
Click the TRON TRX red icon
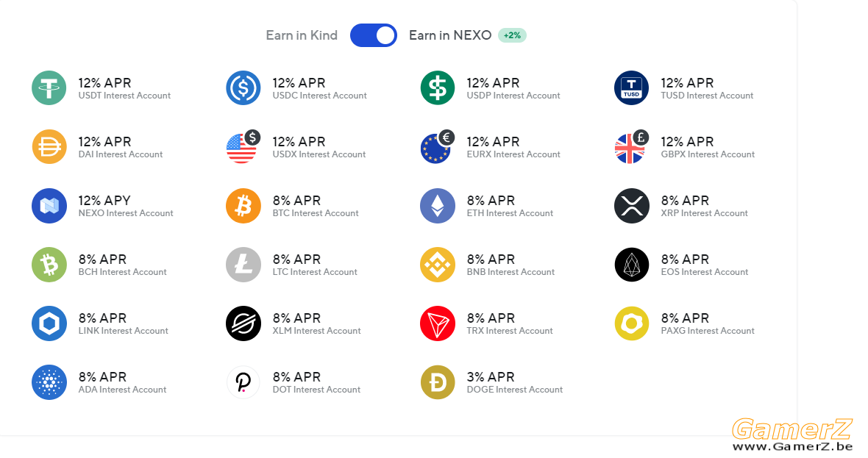click(438, 323)
